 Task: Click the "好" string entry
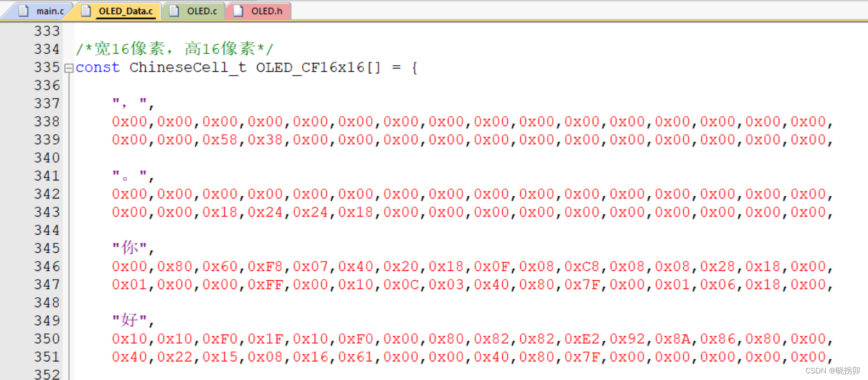(x=133, y=320)
